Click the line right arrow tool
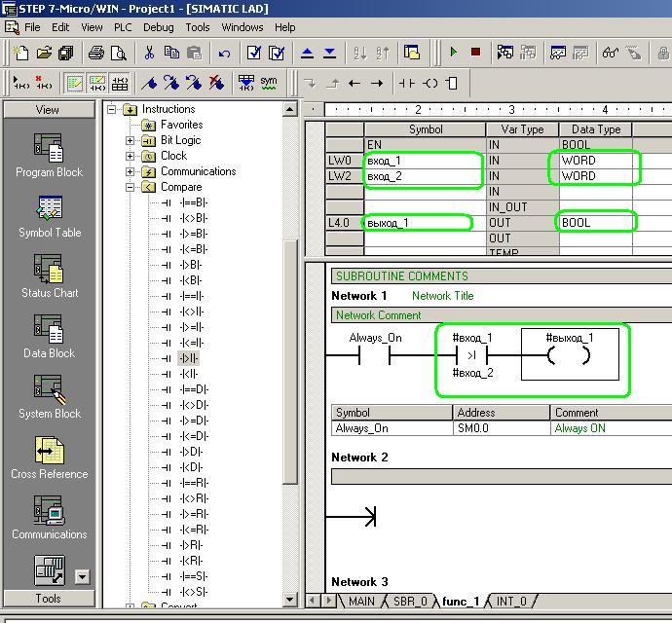Screen dimensions: 672x623 pos(377,83)
